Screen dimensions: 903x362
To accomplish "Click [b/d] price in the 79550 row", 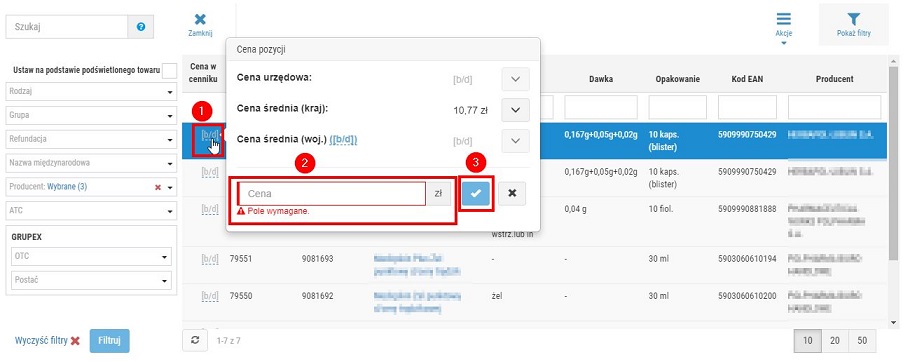I will (x=210, y=296).
